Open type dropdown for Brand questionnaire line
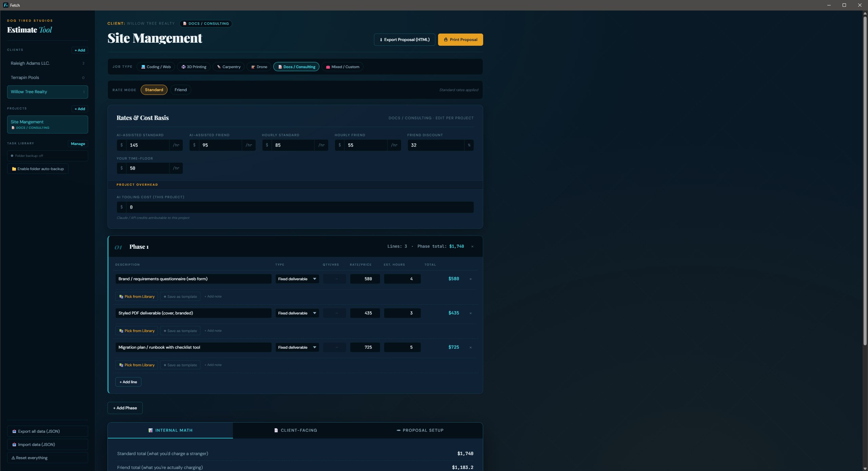The width and height of the screenshot is (868, 471). tap(297, 279)
